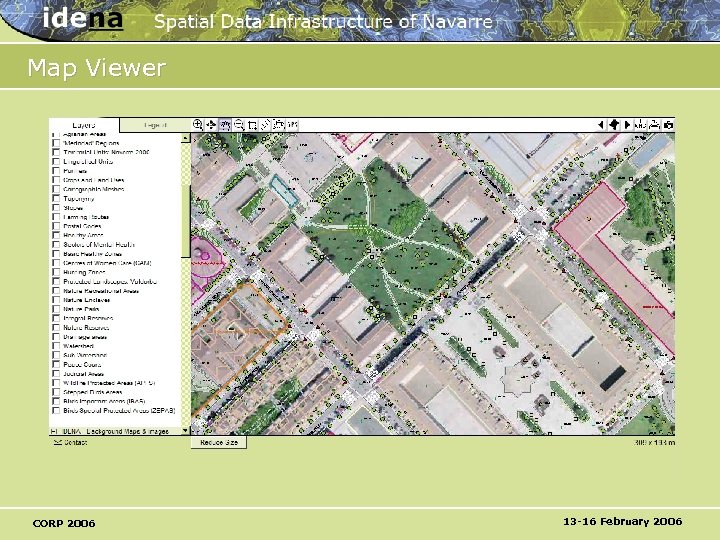This screenshot has height=540, width=720.
Task: Select the Zoom Out magnifier tool
Action: [239, 125]
